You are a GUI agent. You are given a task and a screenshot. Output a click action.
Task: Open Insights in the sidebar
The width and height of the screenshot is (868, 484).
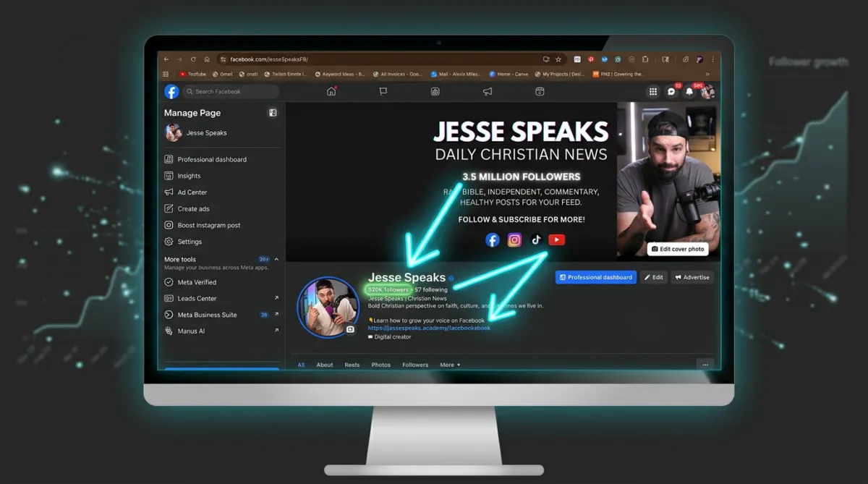tap(221, 176)
